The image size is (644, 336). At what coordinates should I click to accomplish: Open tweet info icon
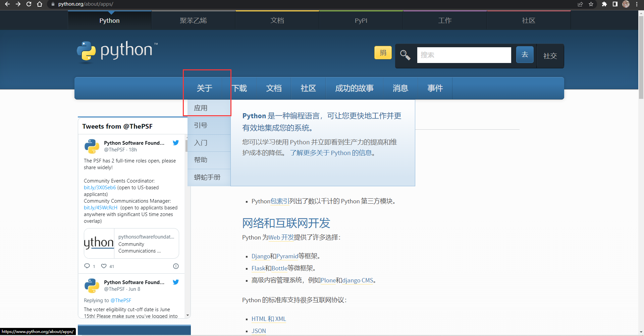176,266
